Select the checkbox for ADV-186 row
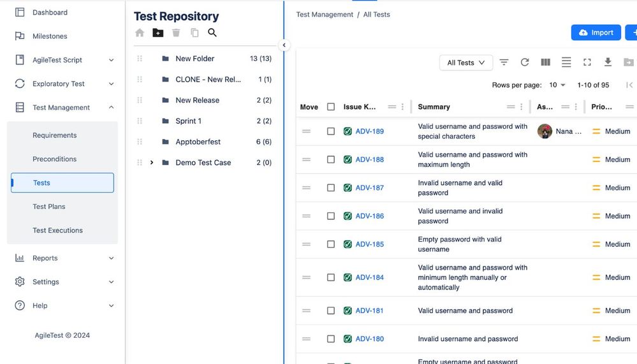Screen dimensions: 637x364 [331, 216]
